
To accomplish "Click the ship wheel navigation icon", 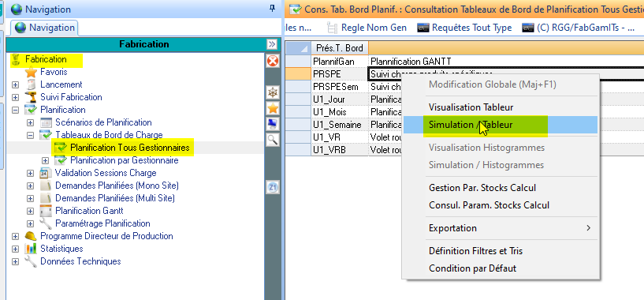I will pos(273,93).
